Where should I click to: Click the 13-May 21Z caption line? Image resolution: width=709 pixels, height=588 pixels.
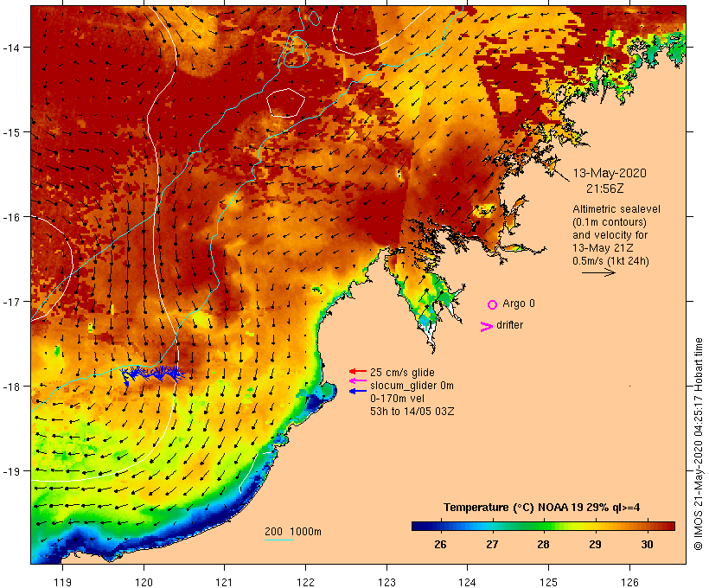603,248
